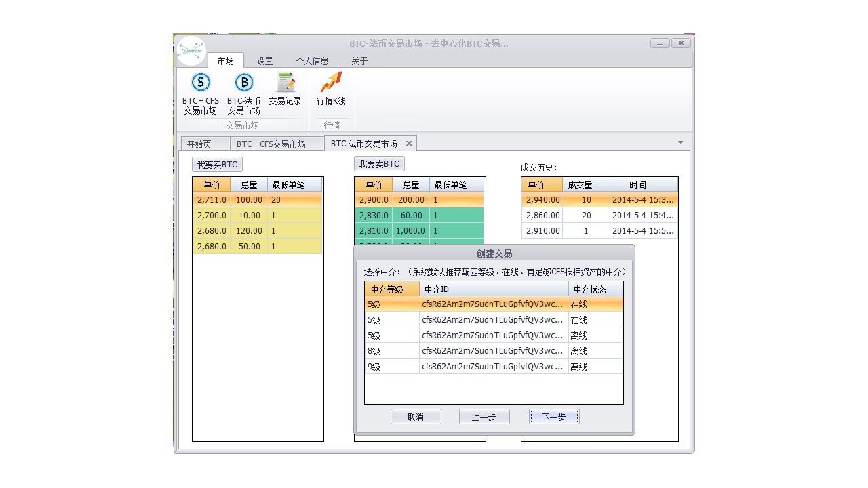Image resolution: width=868 pixels, height=488 pixels.
Task: Select the buy order priced 2,711.0
Action: pos(258,200)
